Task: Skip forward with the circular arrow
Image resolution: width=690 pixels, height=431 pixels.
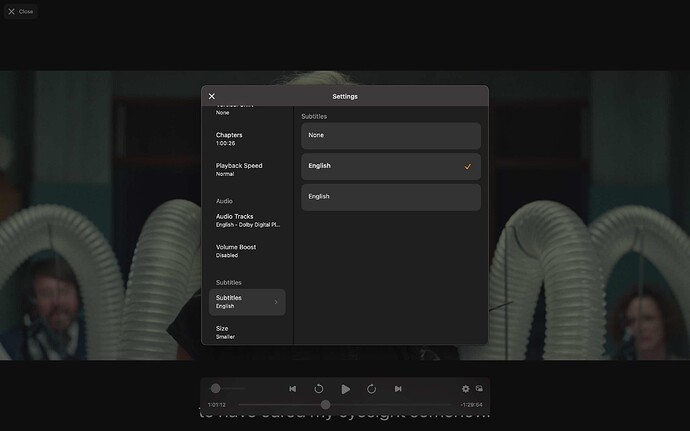Action: tap(371, 389)
